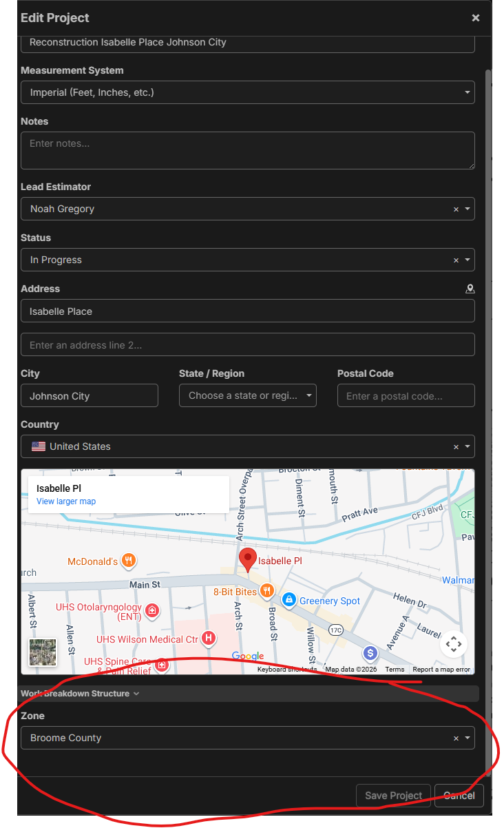Viewport: 504px width, 828px height.
Task: Click the location pin icon beside Address
Action: pos(470,289)
